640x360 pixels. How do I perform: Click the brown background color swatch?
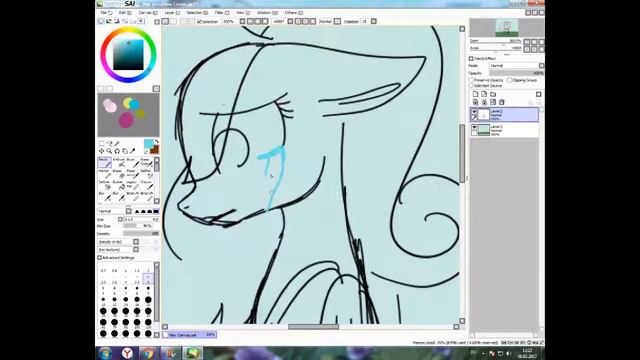[155, 150]
